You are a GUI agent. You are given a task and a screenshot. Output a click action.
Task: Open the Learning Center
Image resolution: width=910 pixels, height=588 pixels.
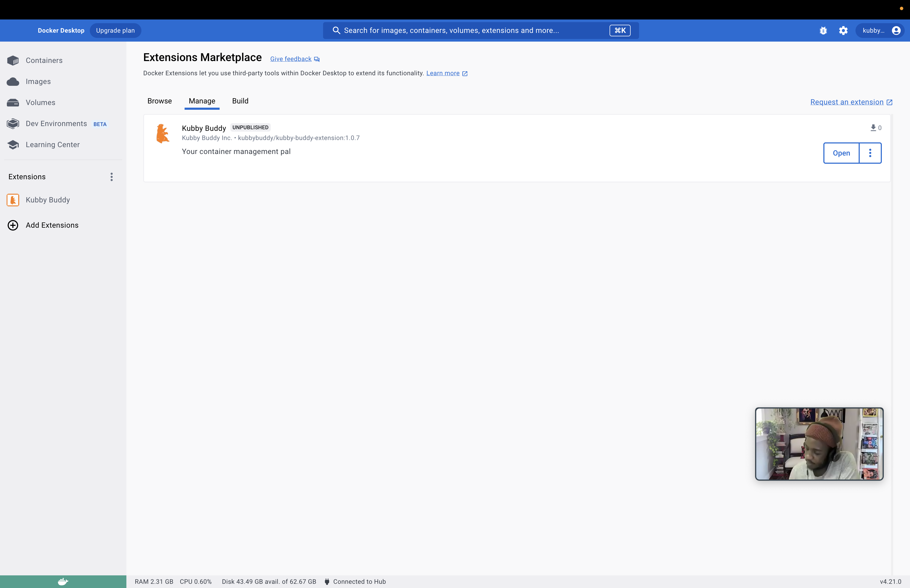(53, 144)
